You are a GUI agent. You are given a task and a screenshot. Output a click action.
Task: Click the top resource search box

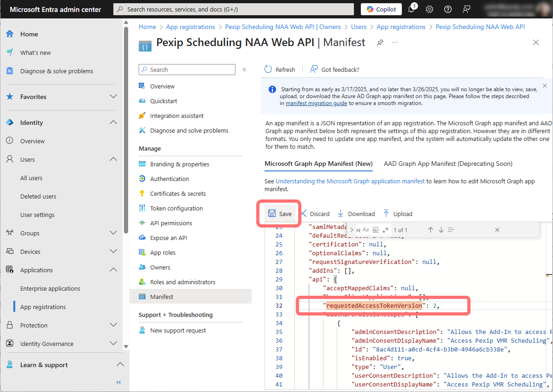tap(234, 9)
